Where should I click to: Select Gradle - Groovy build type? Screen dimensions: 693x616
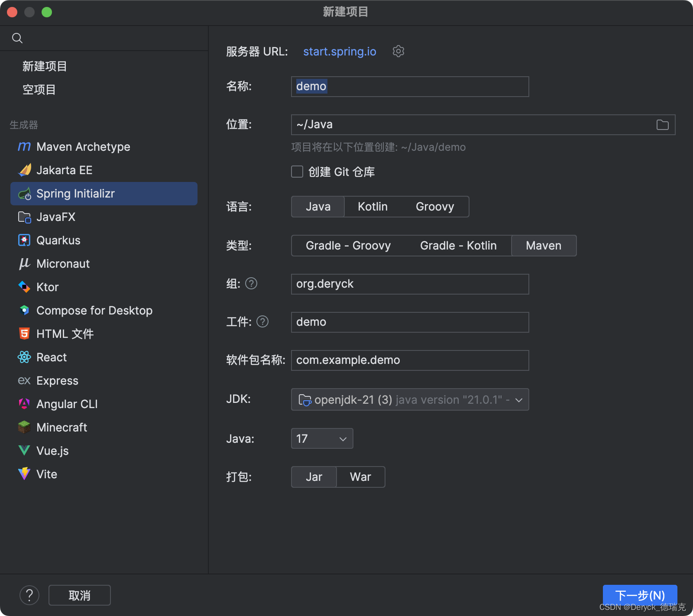coord(348,246)
